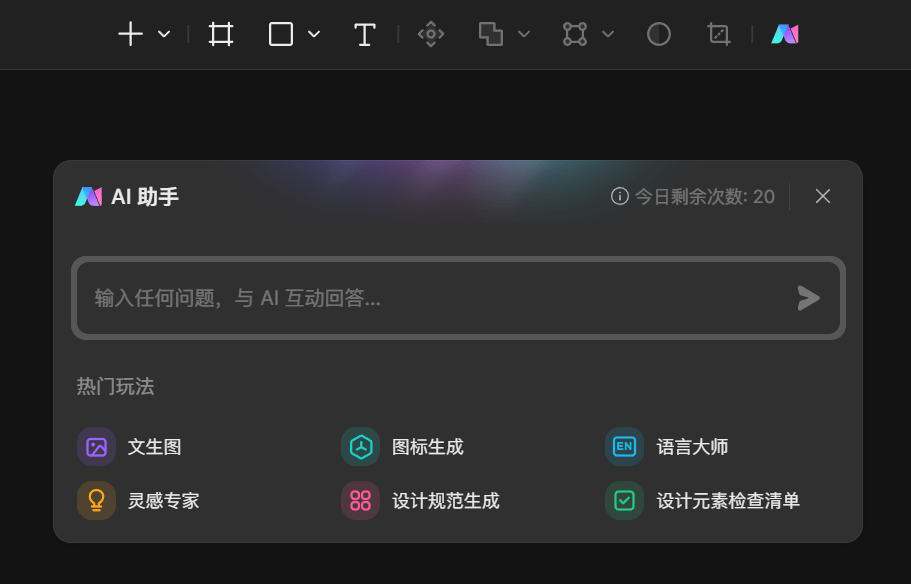Expand the boolean operations dropdown arrow
This screenshot has width=911, height=584.
point(524,34)
